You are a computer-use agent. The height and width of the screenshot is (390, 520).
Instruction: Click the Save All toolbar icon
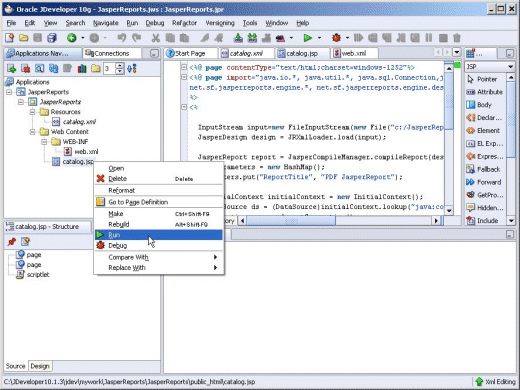pos(52,38)
